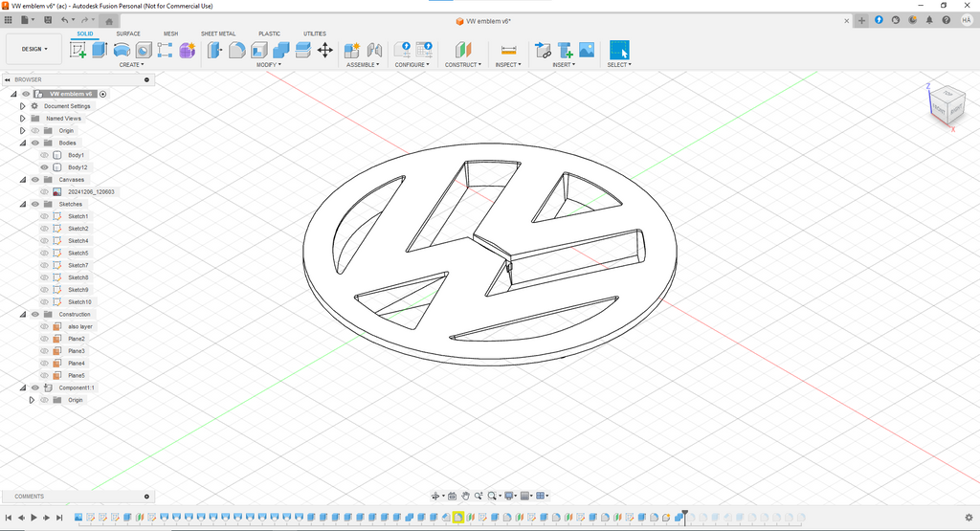Select the Extrude tool

(x=100, y=50)
